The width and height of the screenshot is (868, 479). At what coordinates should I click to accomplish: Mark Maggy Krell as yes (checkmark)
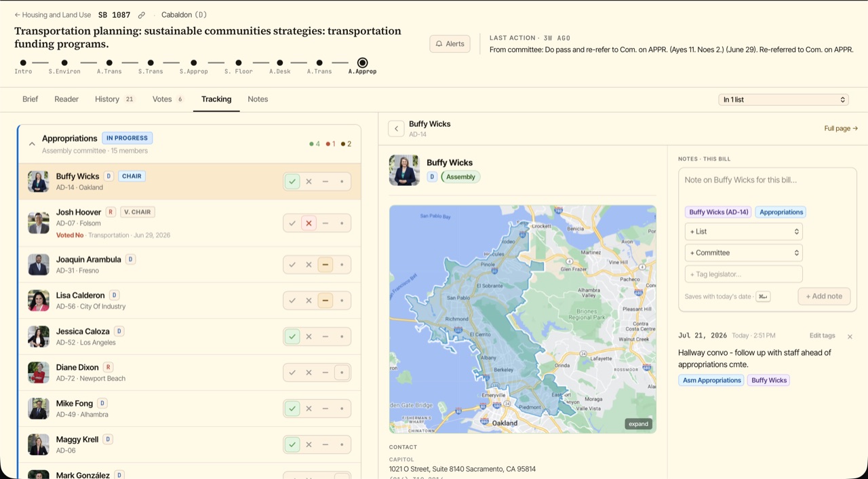[292, 444]
